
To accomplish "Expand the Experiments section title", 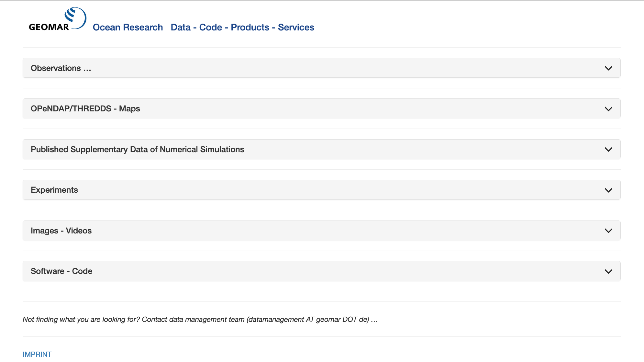I will click(54, 190).
